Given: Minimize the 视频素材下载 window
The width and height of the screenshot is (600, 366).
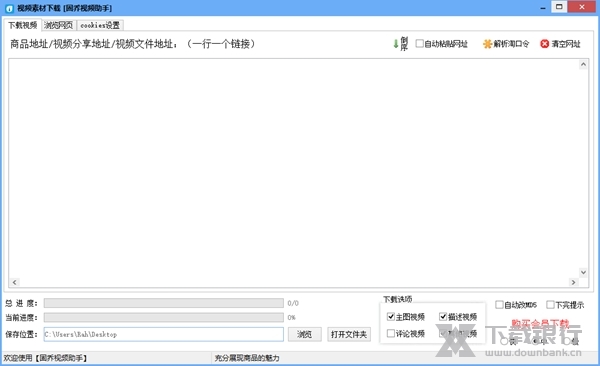Looking at the screenshot, I should point(543,8).
